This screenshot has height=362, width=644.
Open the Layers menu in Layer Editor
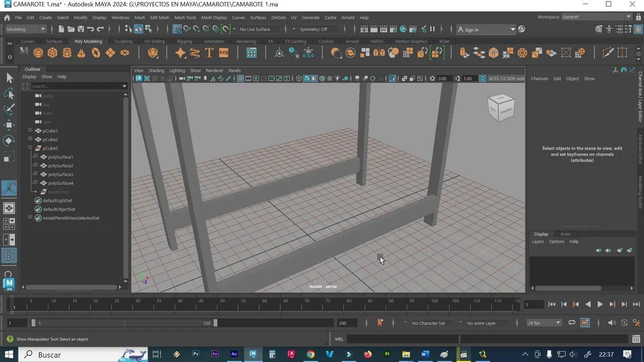click(x=538, y=241)
